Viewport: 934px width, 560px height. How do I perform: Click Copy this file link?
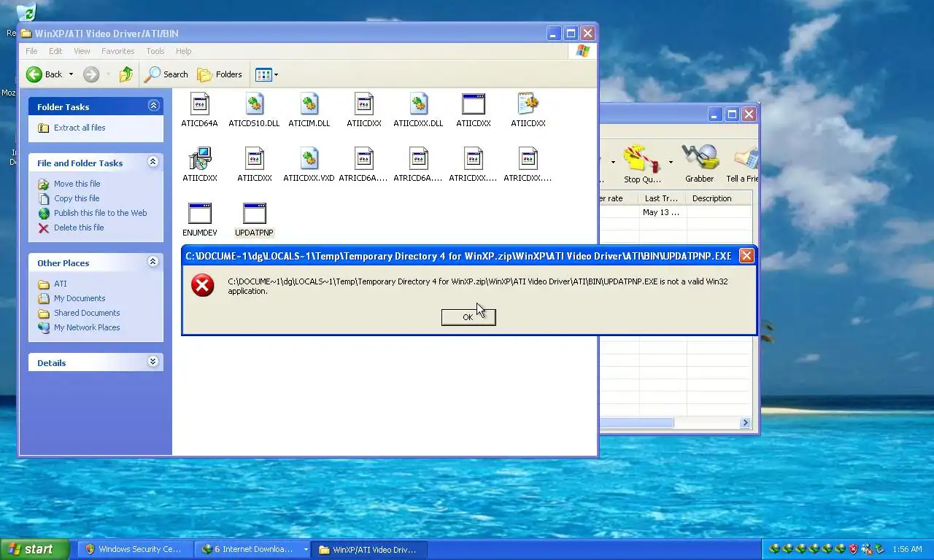[x=77, y=198]
